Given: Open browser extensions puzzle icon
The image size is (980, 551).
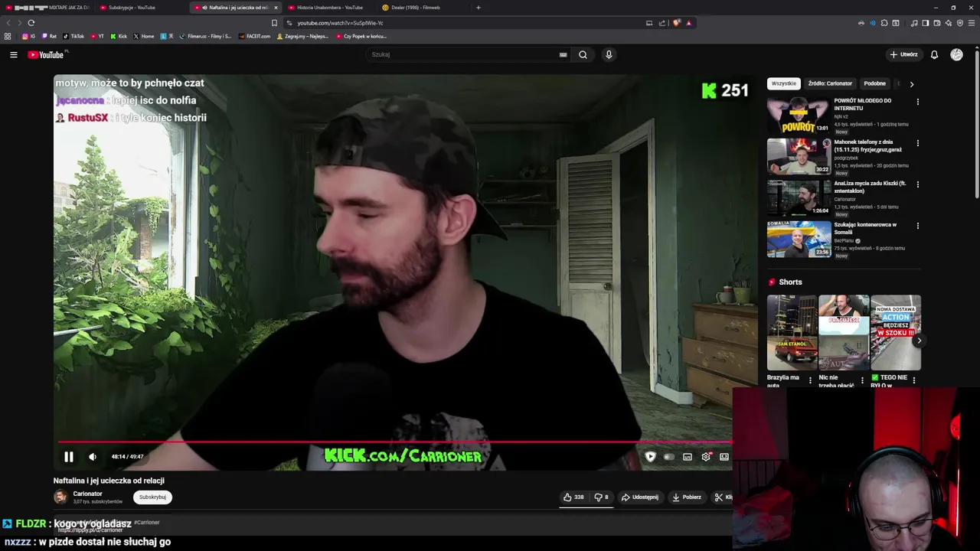Looking at the screenshot, I should pyautogui.click(x=884, y=23).
